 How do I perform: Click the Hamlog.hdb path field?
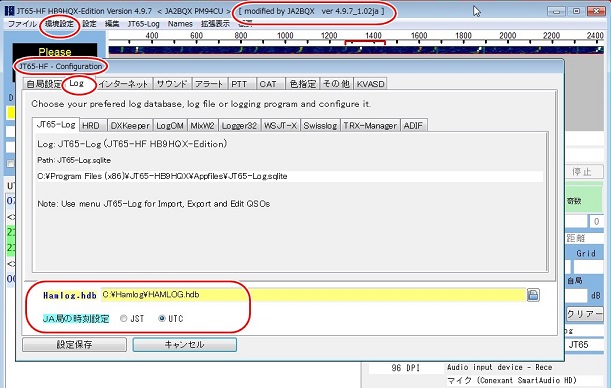coord(313,295)
